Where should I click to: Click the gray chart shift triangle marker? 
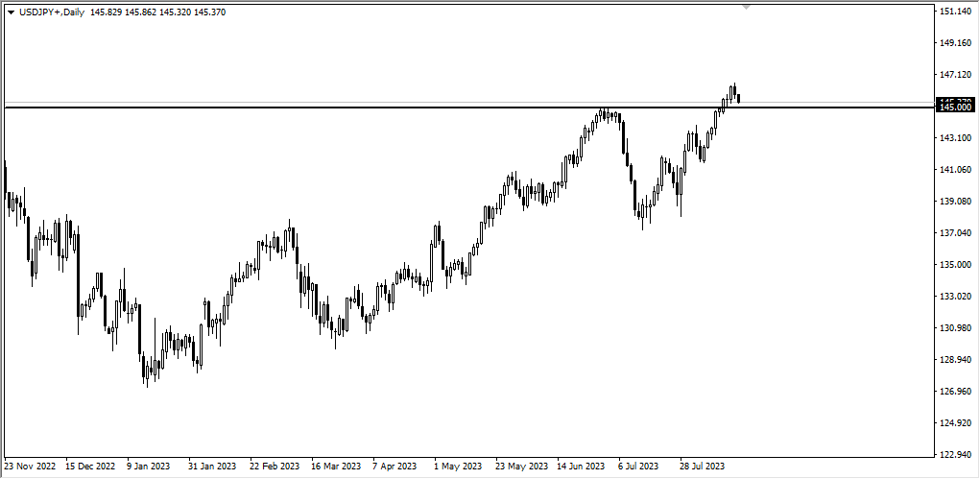tap(747, 7)
